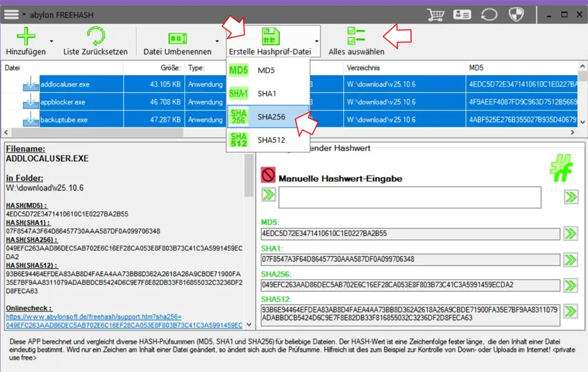Choose SHA512 from the hash file menu

[x=268, y=140]
